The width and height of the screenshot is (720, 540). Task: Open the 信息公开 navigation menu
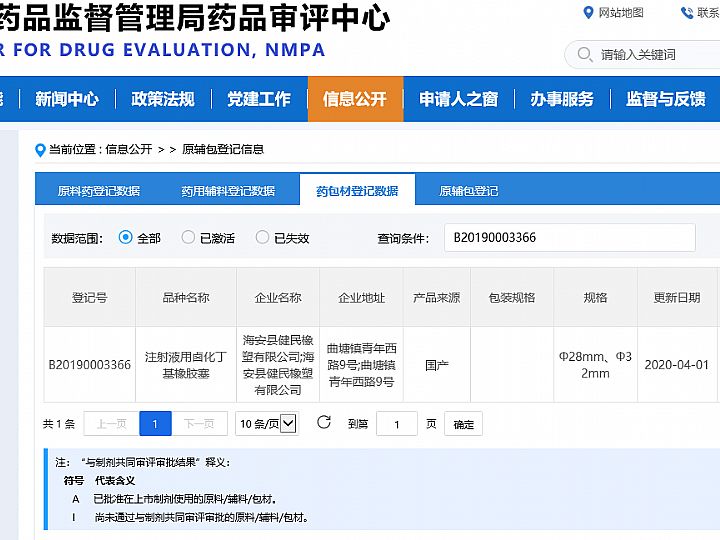click(354, 99)
